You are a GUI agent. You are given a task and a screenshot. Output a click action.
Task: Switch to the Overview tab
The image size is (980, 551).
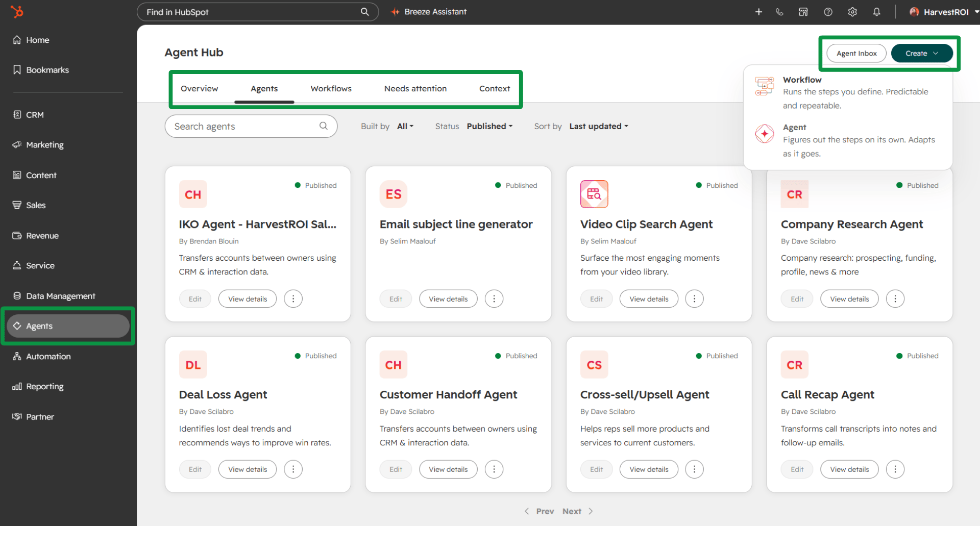199,89
